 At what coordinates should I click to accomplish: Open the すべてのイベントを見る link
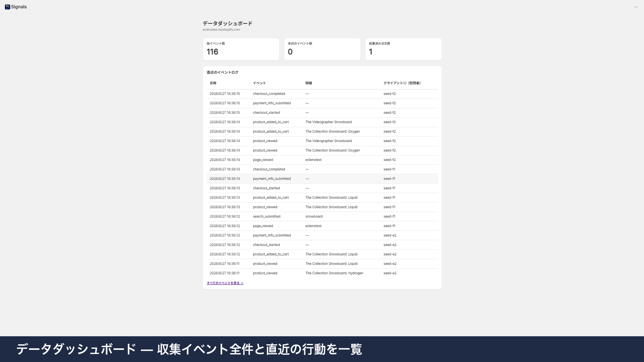225,283
